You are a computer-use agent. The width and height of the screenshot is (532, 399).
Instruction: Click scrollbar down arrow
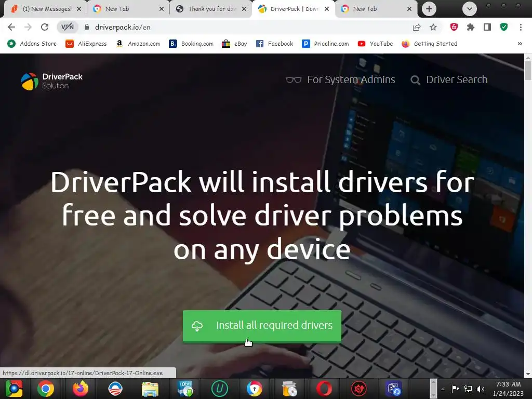528,374
